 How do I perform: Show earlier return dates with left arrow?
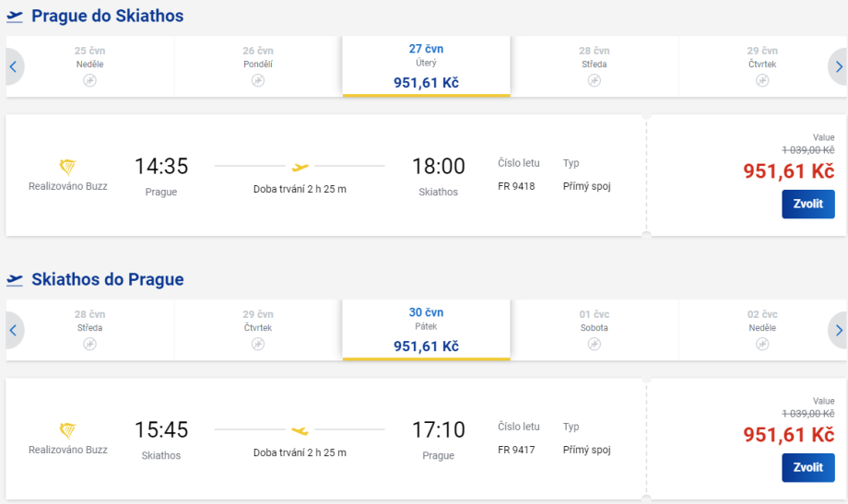[13, 330]
